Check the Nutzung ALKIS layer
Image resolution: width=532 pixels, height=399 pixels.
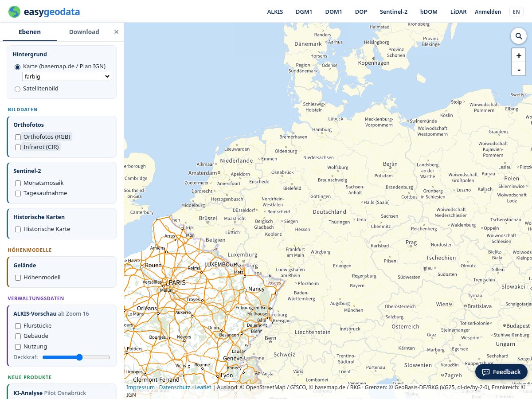[18, 347]
